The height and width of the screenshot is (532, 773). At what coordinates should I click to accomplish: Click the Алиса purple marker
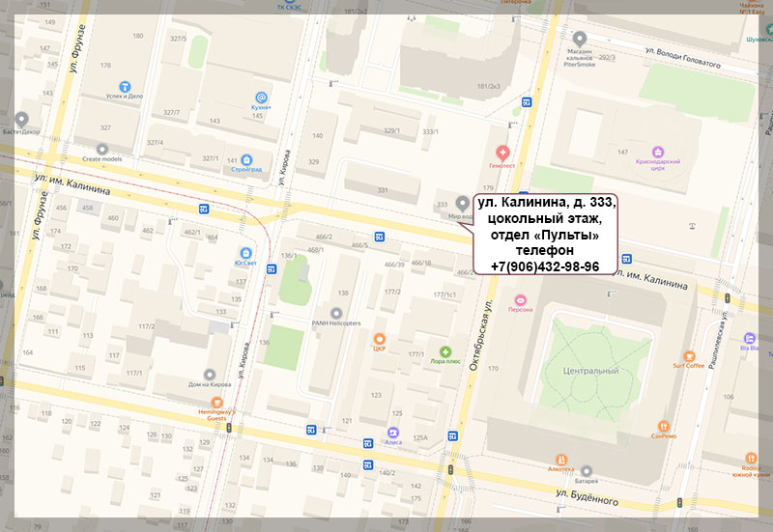coord(393,432)
